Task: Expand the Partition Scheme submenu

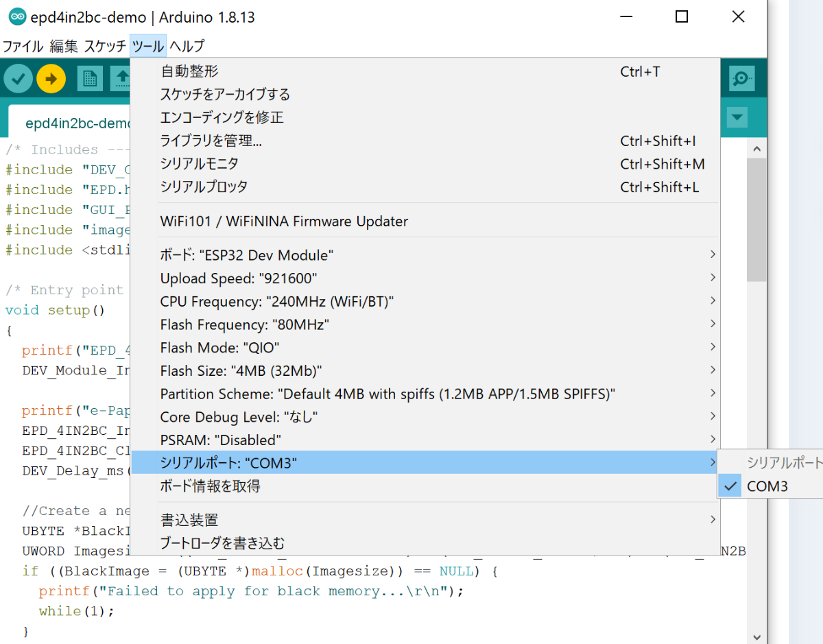Action: pos(425,394)
